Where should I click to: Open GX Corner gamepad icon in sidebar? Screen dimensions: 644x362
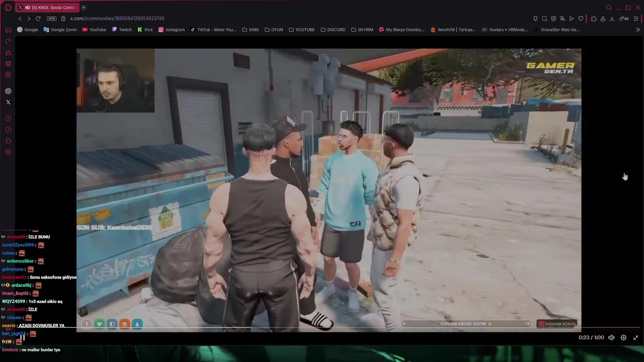pyautogui.click(x=8, y=30)
